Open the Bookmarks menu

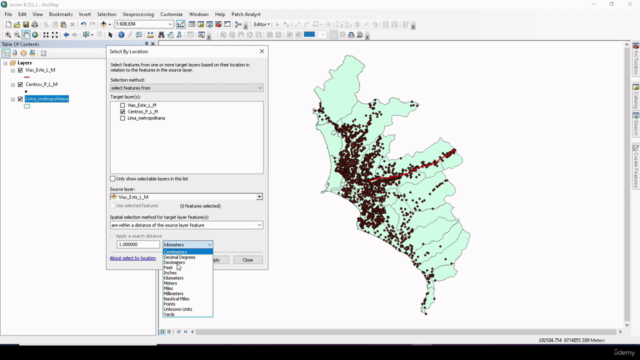[60, 14]
